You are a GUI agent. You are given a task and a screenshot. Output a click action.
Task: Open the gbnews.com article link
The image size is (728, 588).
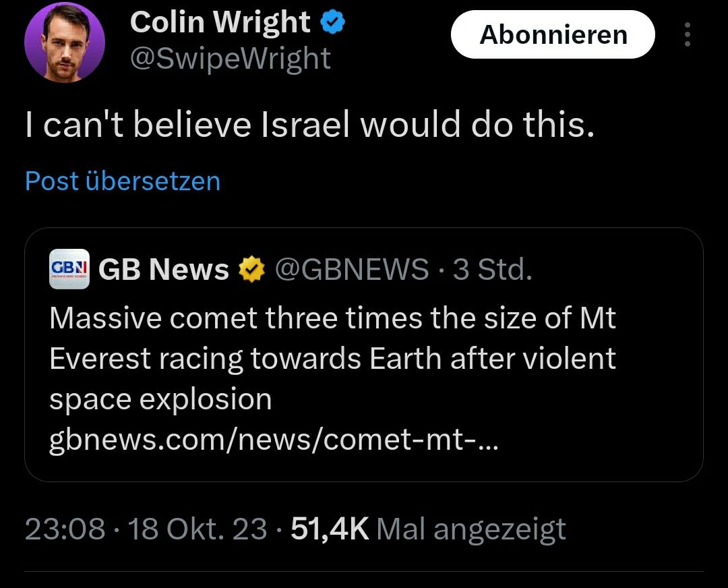pyautogui.click(x=273, y=440)
